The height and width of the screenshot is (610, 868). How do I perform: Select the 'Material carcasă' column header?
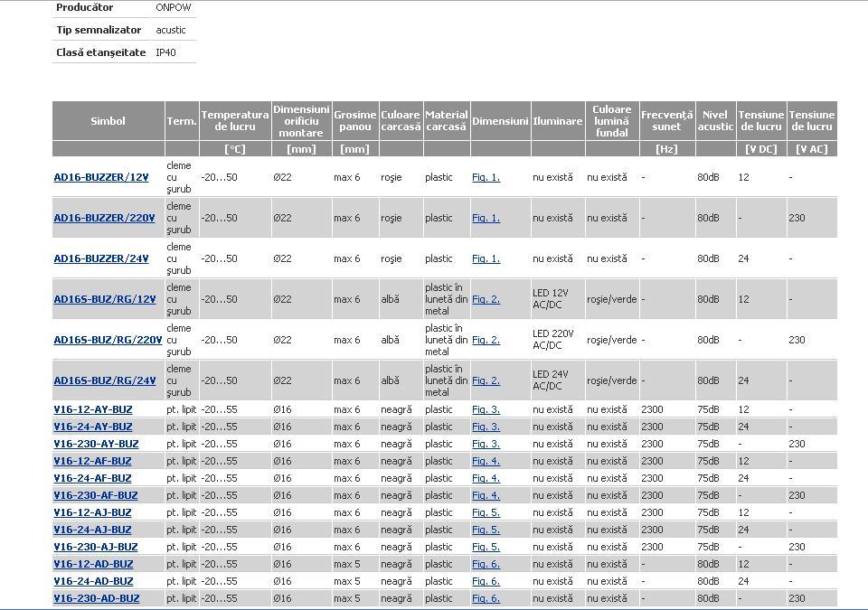coord(447,121)
